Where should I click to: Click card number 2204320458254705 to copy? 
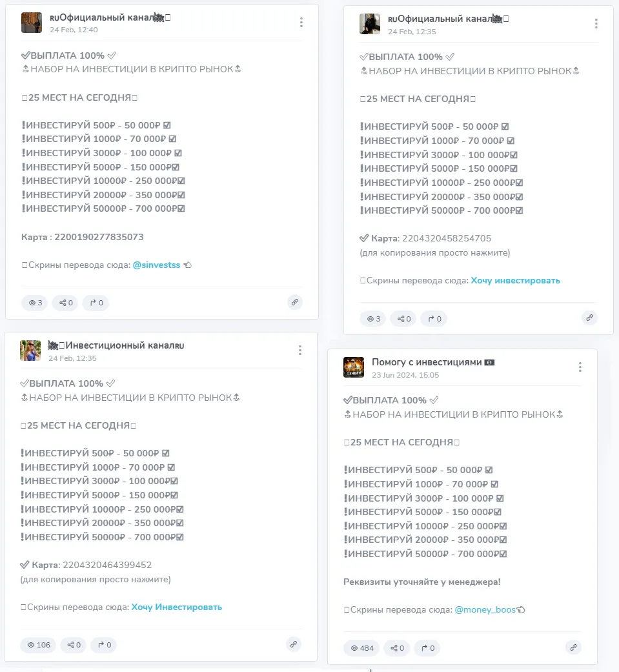tap(447, 238)
